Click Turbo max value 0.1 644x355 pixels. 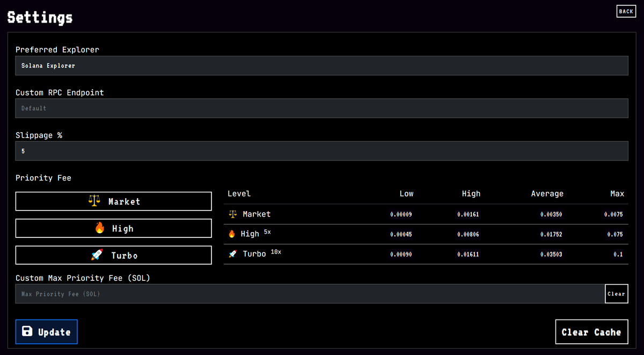tap(618, 254)
